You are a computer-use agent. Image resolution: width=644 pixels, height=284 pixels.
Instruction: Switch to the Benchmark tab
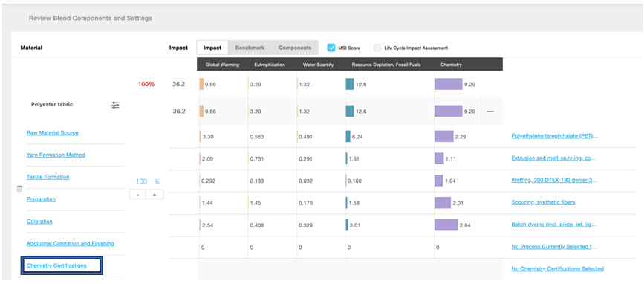point(250,48)
